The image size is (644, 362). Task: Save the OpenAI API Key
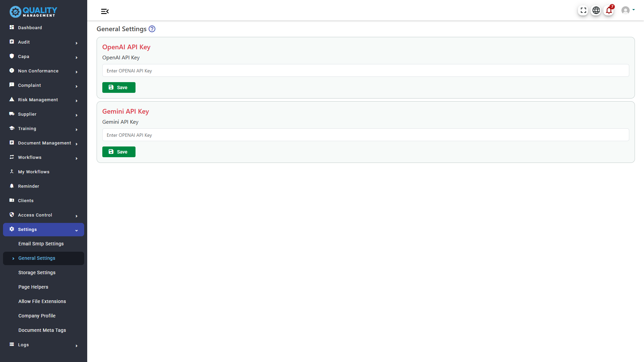pos(119,87)
